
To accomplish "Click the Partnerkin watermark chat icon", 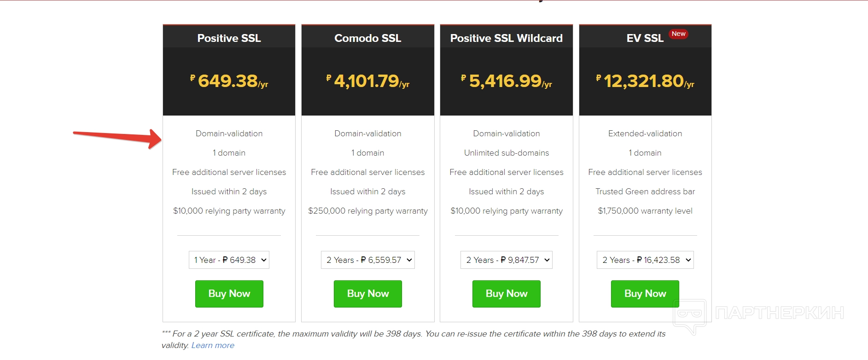I will pyautogui.click(x=689, y=315).
